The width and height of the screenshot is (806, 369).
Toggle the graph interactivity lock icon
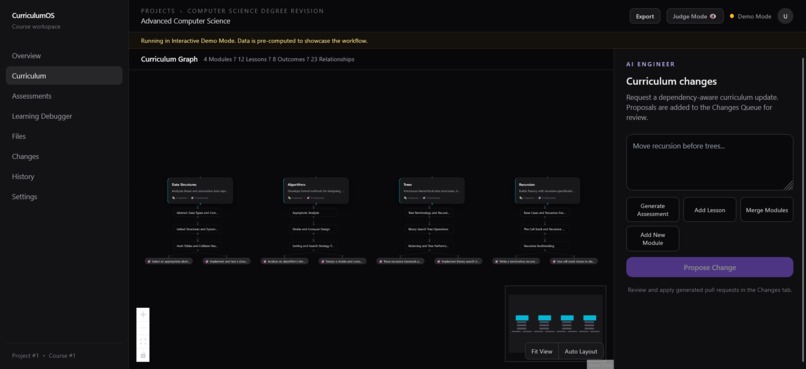(143, 355)
